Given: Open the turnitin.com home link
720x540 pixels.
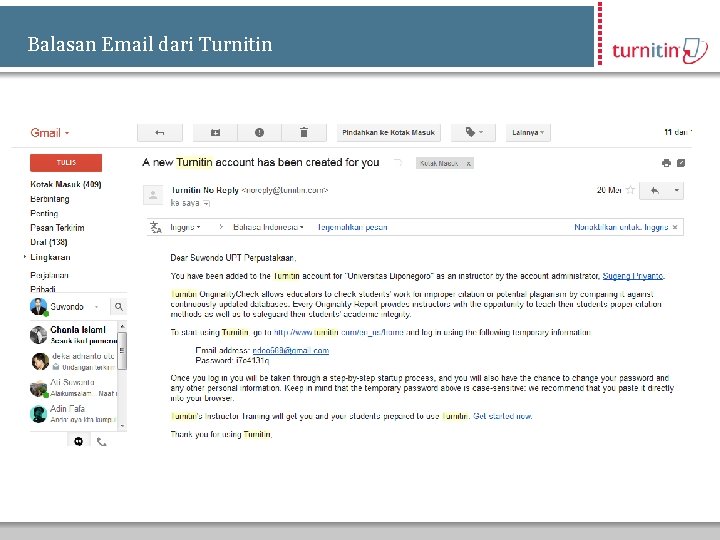Looking at the screenshot, I should click(339, 332).
